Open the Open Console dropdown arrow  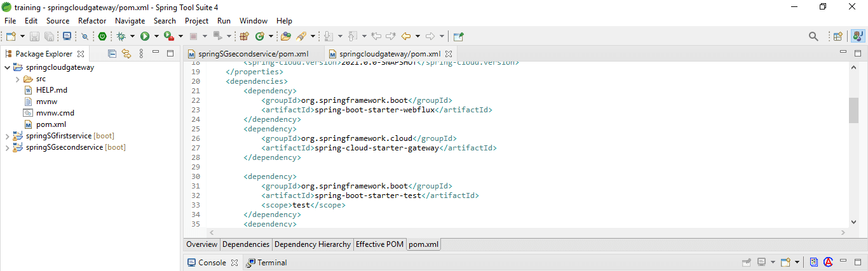pyautogui.click(x=796, y=263)
